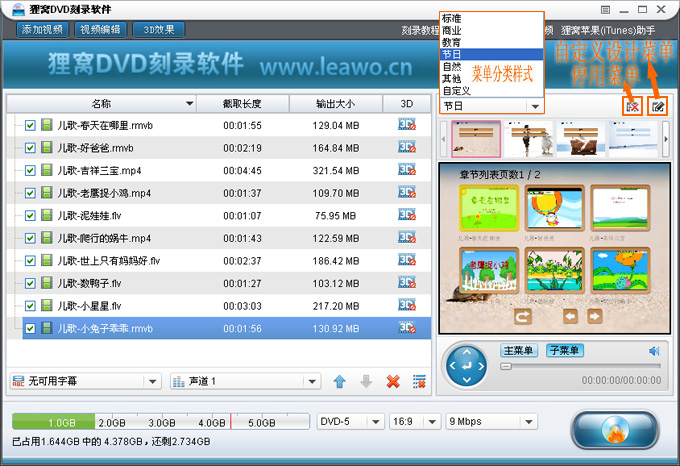Select the second menu template thumbnail
Viewport: 680px width, 466px height.
[528, 139]
